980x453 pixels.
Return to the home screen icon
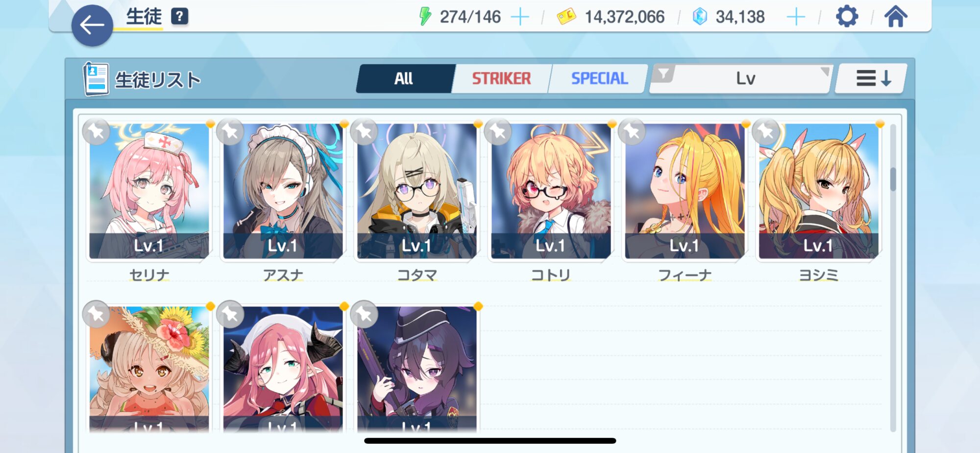pos(896,17)
